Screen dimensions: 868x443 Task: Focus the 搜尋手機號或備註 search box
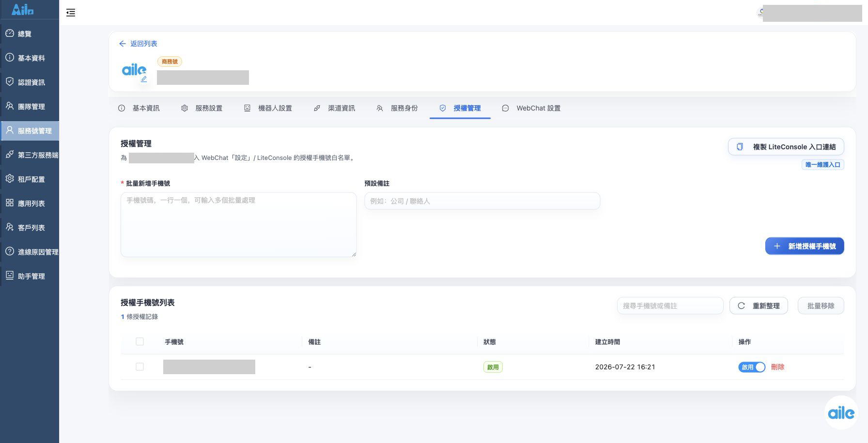tap(670, 306)
